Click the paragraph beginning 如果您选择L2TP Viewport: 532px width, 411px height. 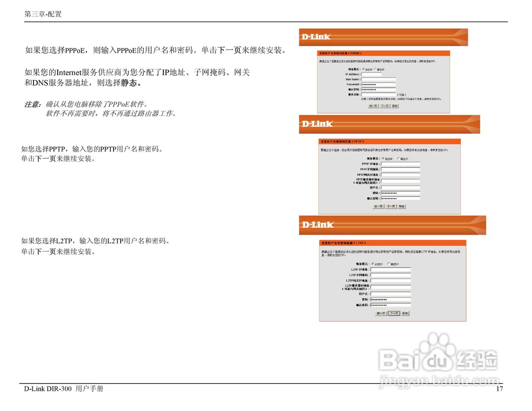click(96, 246)
